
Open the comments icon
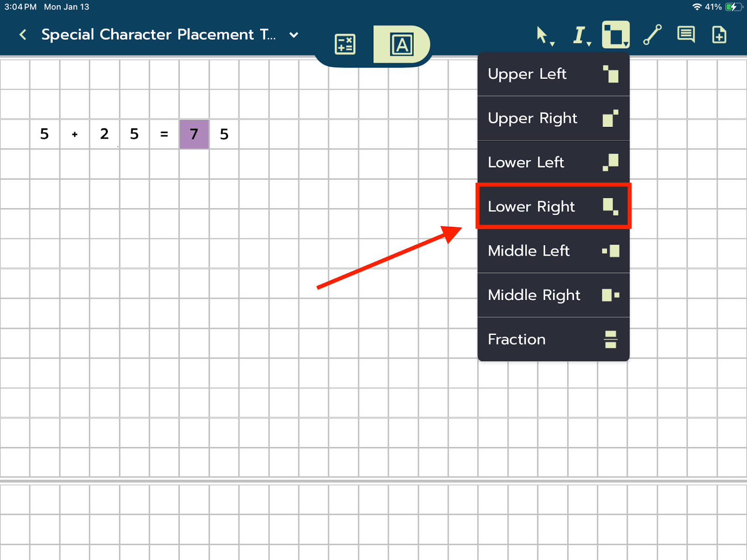pos(686,35)
